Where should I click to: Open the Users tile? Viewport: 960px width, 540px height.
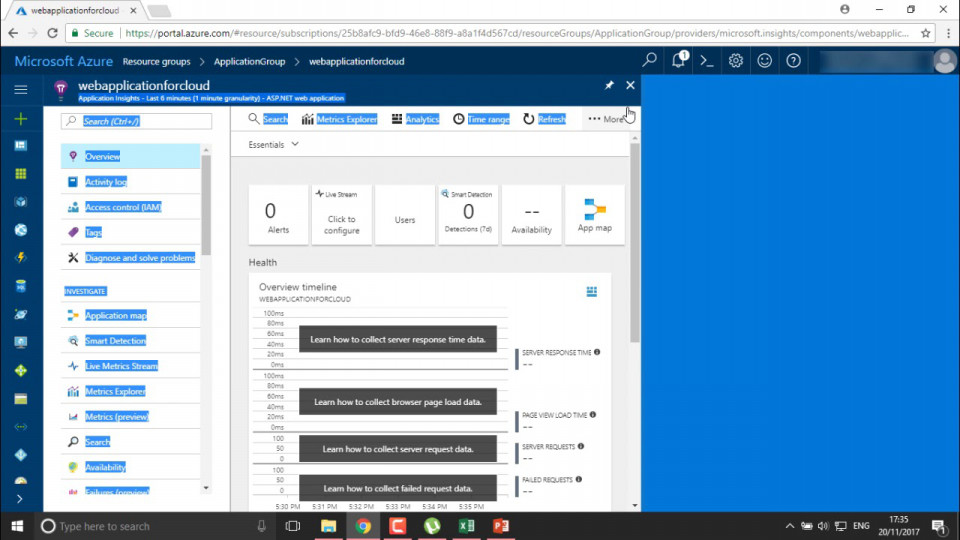tap(405, 215)
